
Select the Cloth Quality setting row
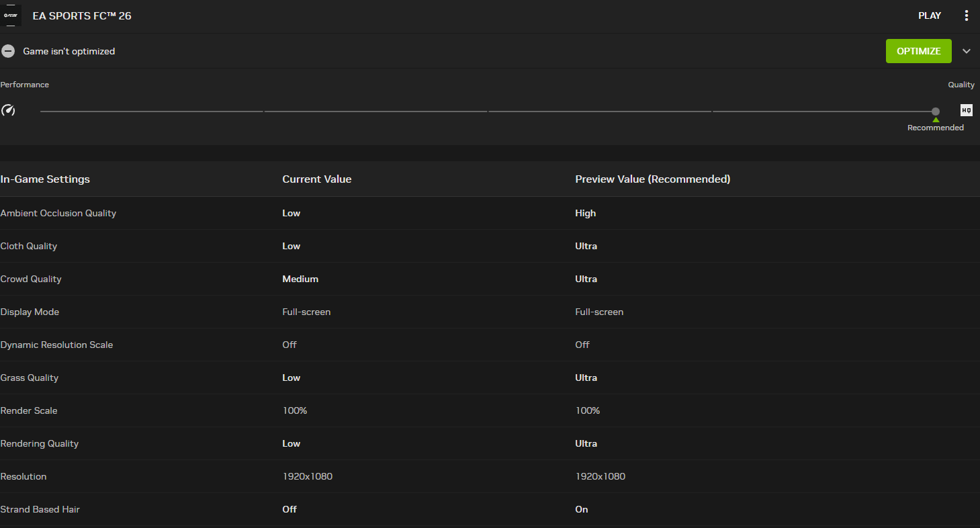click(x=29, y=246)
